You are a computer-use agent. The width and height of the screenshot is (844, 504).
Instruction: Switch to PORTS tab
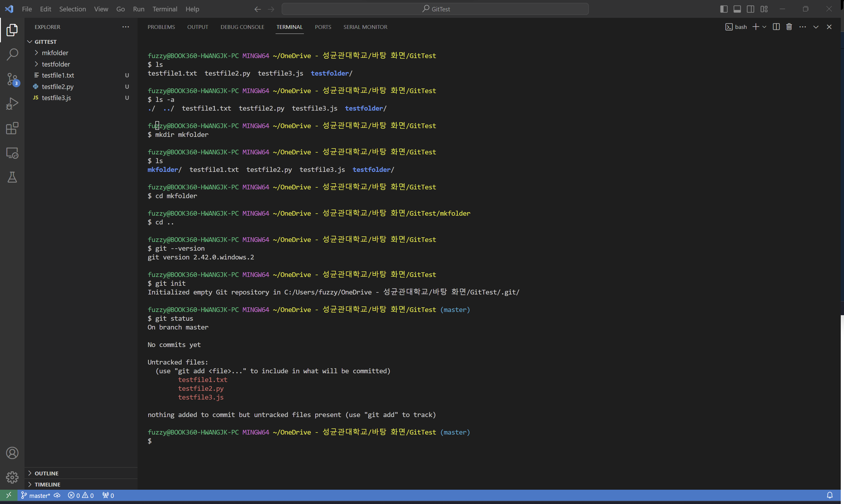point(323,27)
